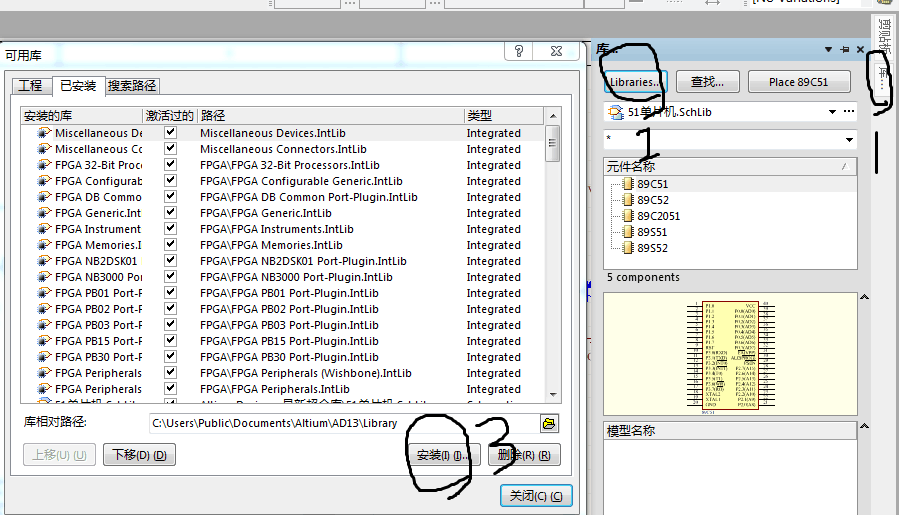The height and width of the screenshot is (515, 899).
Task: Switch to the 工程 tab
Action: coord(30,85)
